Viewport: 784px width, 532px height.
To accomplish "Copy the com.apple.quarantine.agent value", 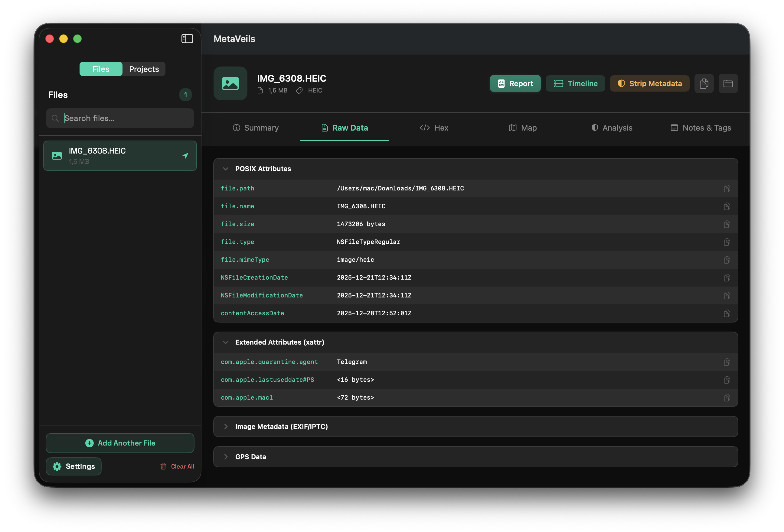I will [x=727, y=362].
